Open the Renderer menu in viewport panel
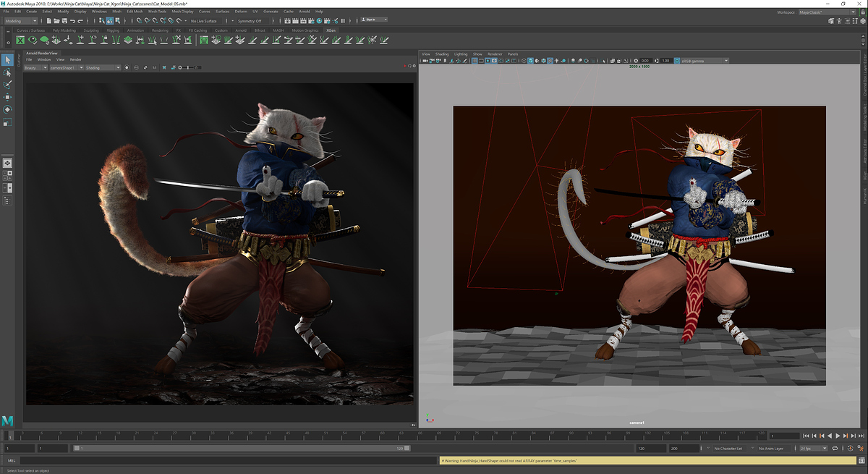The width and height of the screenshot is (868, 474). pyautogui.click(x=495, y=54)
